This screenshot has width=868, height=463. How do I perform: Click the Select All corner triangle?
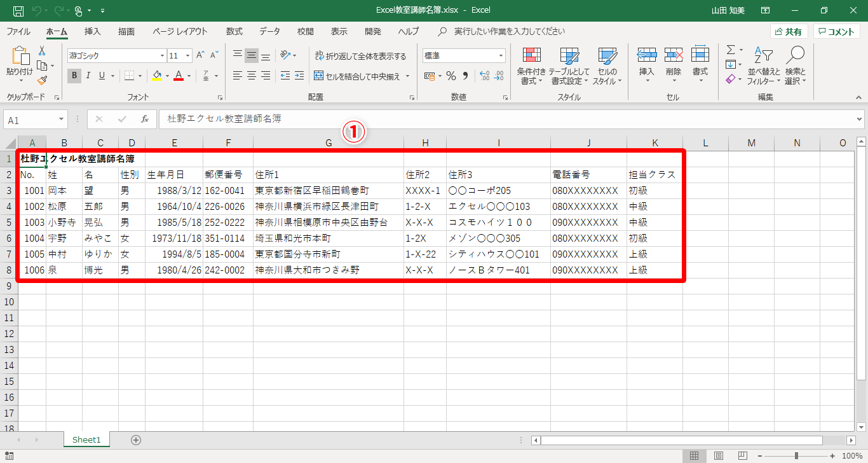tap(11, 143)
